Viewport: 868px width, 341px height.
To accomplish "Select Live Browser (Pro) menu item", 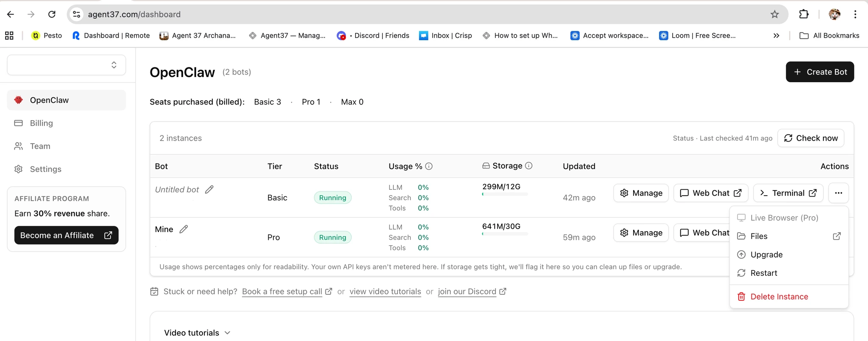I will click(789, 218).
